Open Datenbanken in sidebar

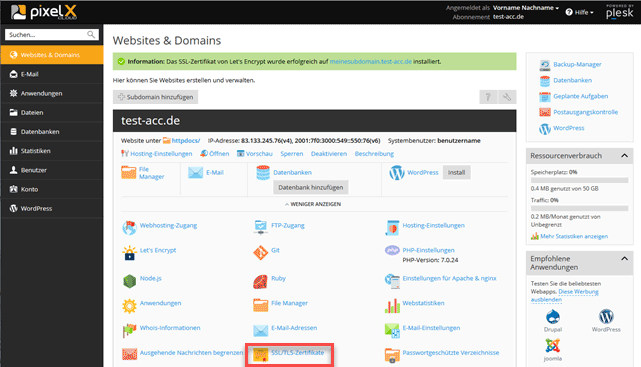tap(52, 132)
